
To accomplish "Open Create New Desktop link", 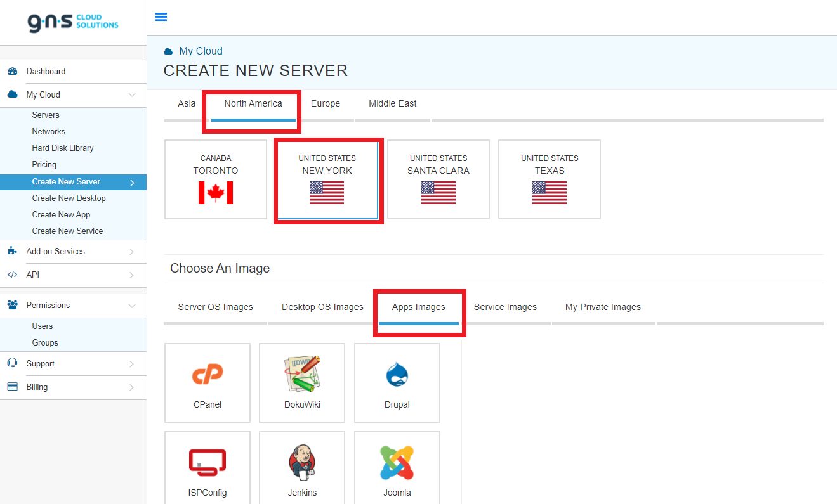I will tap(69, 198).
